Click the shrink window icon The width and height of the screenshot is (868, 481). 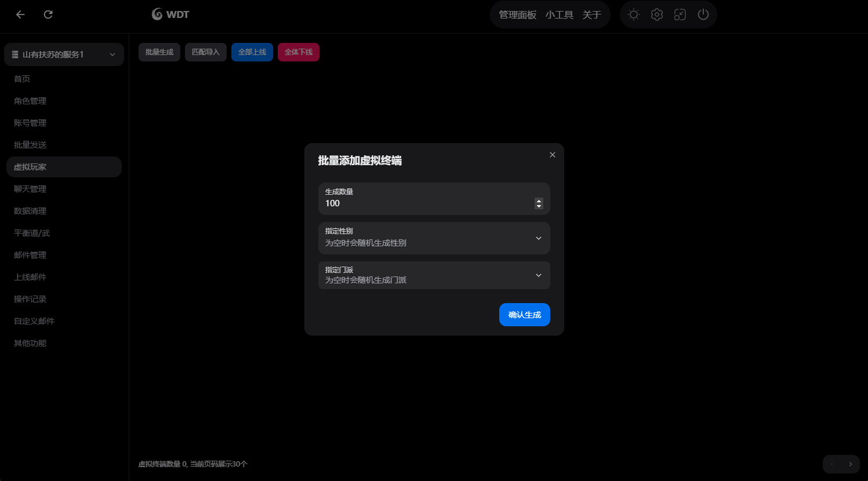click(680, 14)
